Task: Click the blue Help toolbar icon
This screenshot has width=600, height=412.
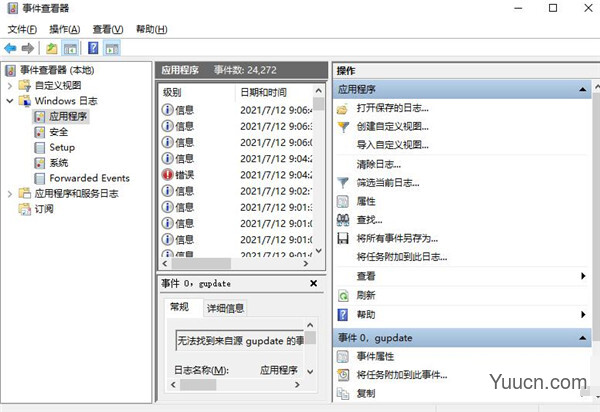Action: click(93, 48)
